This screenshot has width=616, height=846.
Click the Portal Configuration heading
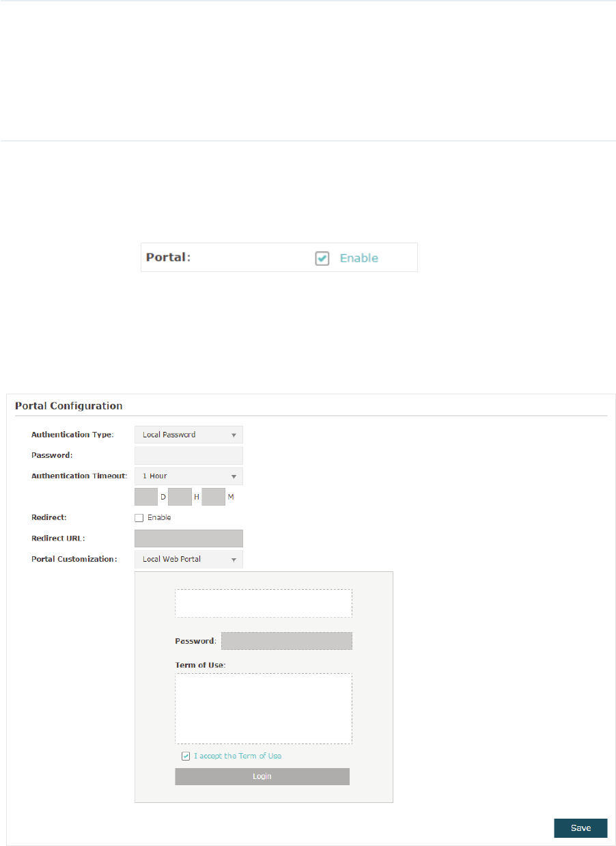(69, 406)
